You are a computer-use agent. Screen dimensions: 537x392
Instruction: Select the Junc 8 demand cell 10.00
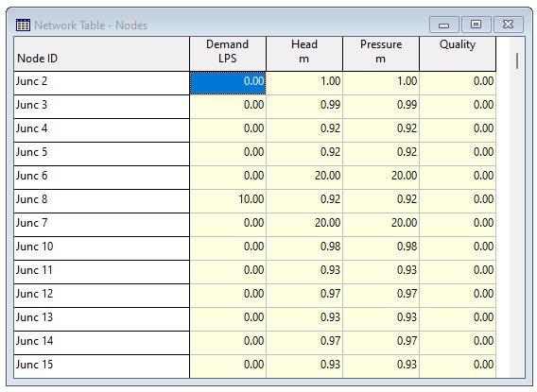point(228,201)
